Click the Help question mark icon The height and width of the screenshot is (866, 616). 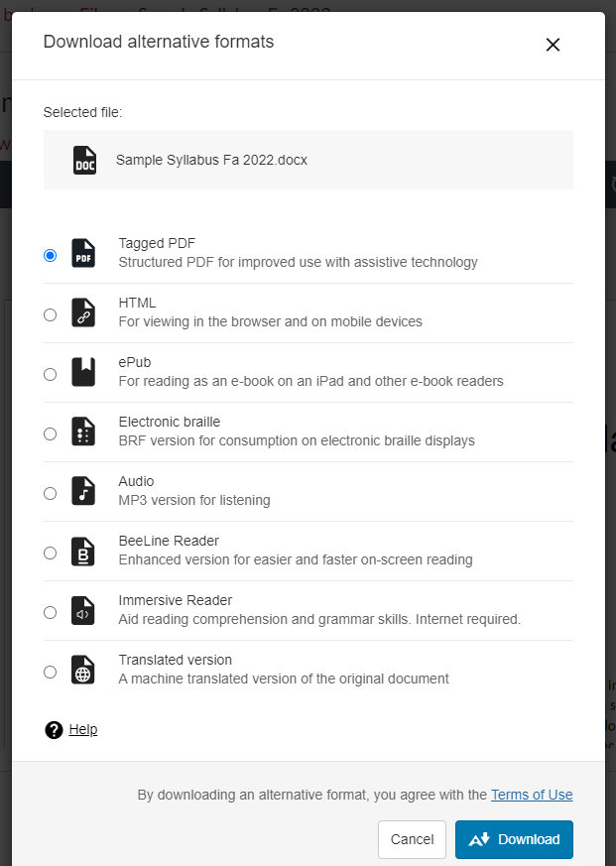point(54,730)
